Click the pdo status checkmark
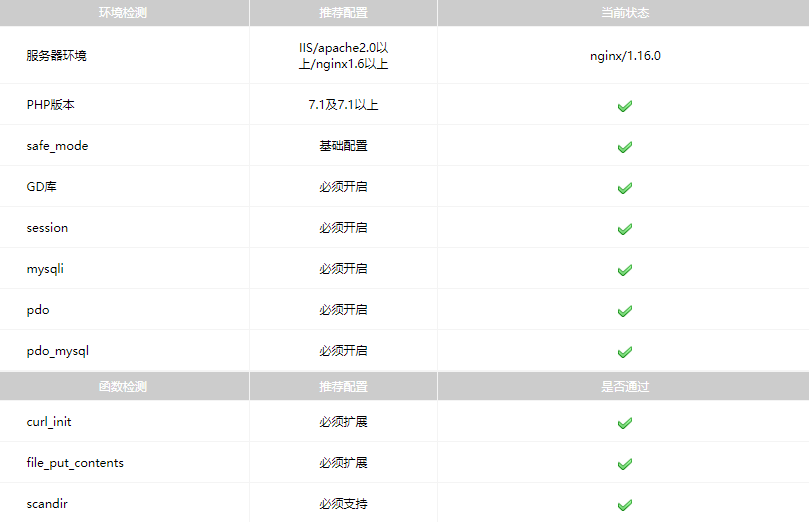This screenshot has width=809, height=522. (624, 310)
